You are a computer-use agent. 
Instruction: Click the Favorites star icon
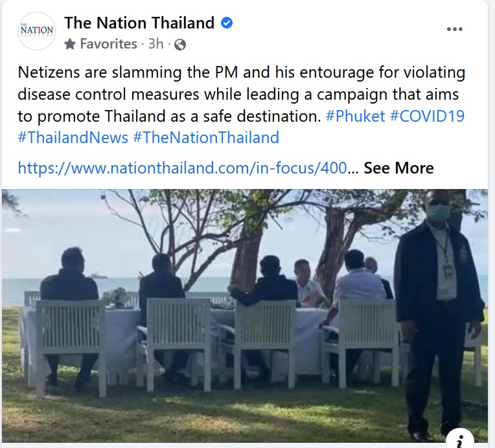(x=70, y=45)
